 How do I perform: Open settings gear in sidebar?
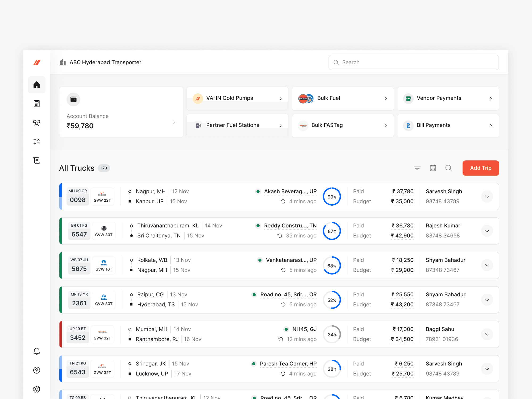[x=37, y=389]
